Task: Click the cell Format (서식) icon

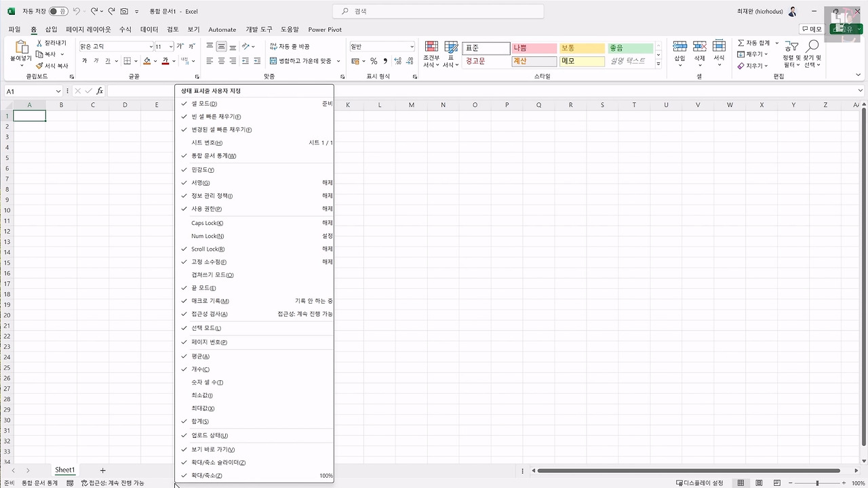Action: tap(719, 47)
